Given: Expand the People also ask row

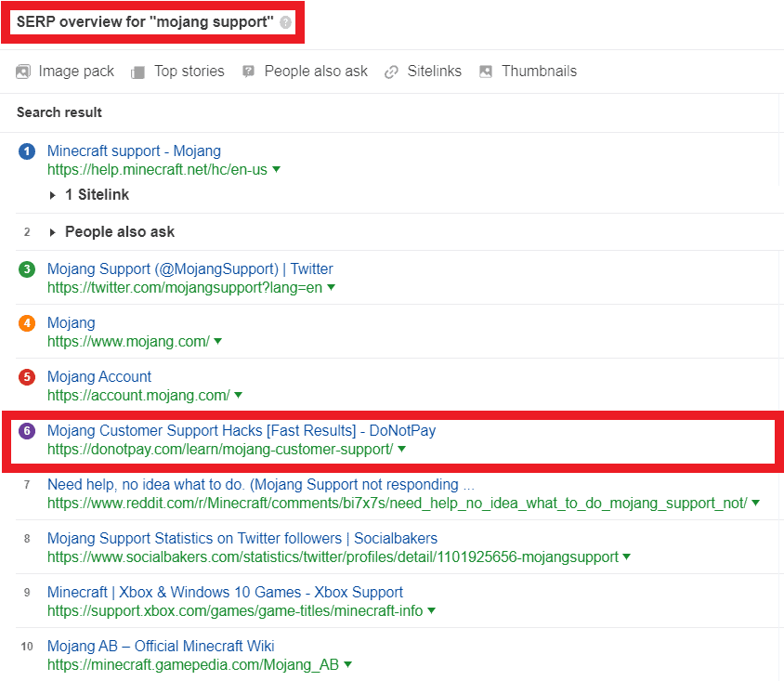Looking at the screenshot, I should (x=53, y=232).
